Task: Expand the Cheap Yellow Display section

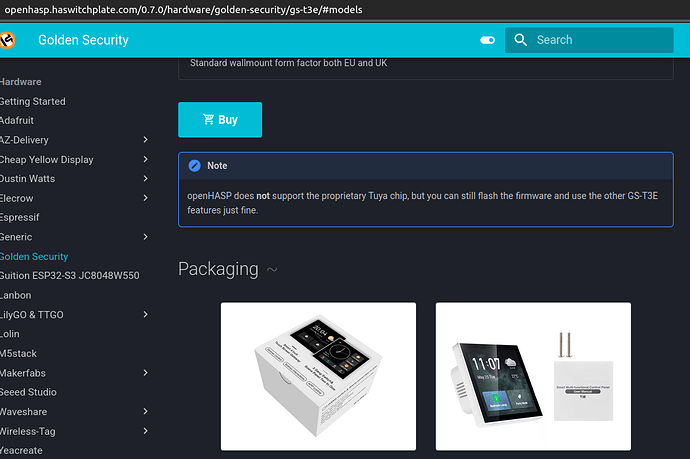Action: (x=146, y=159)
